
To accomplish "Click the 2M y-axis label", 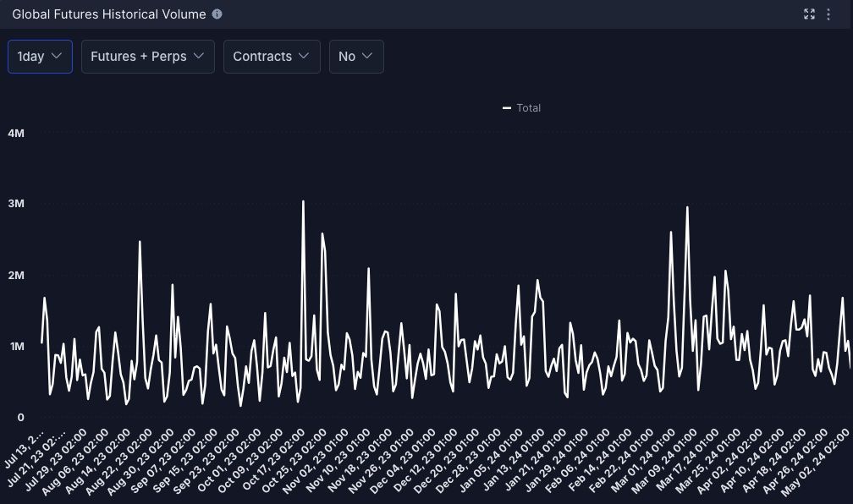I will click(15, 276).
